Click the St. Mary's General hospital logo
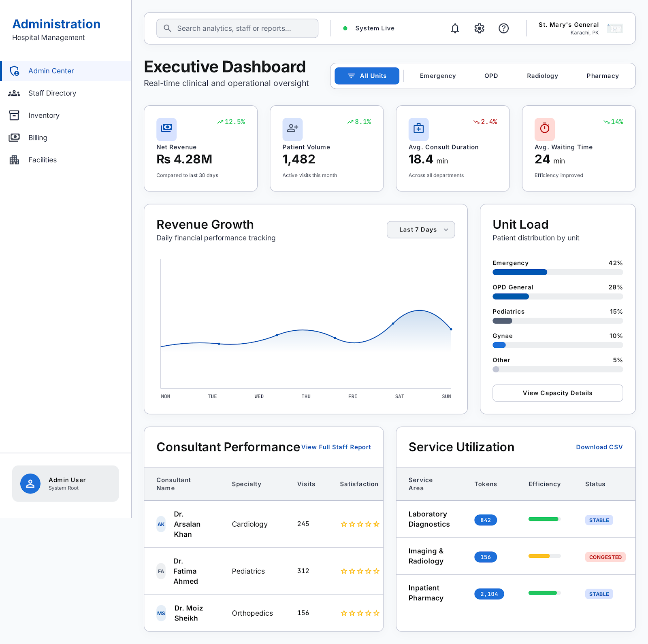This screenshot has width=648, height=644. tap(615, 28)
